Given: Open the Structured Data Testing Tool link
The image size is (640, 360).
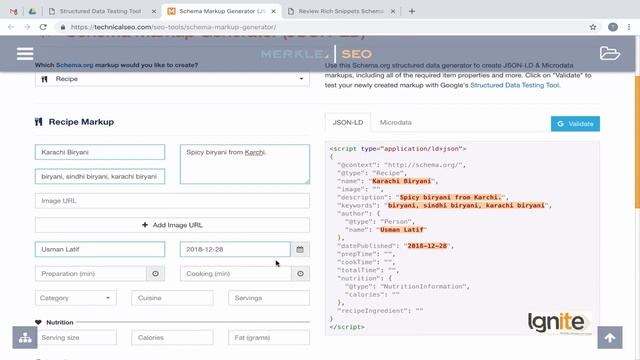Looking at the screenshot, I should click(x=515, y=85).
